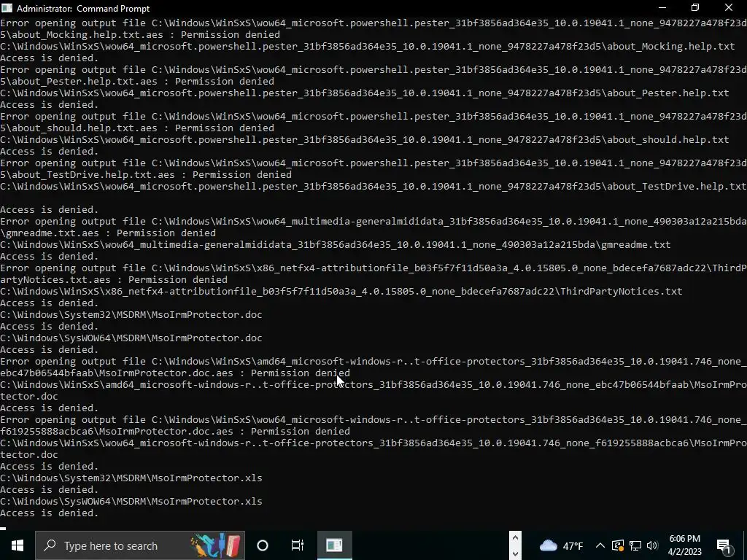Click the Error line for wow64 office-protectors
The width and height of the screenshot is (747, 560).
pyautogui.click(x=373, y=419)
